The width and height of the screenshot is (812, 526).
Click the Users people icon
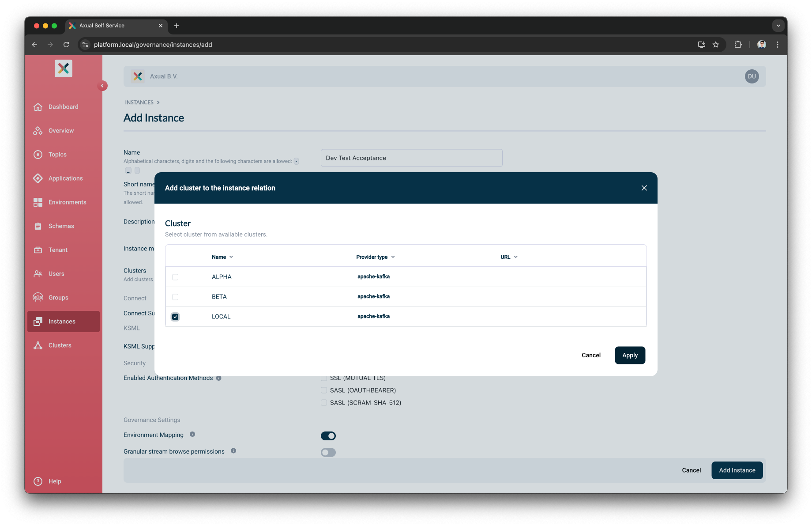click(x=38, y=274)
